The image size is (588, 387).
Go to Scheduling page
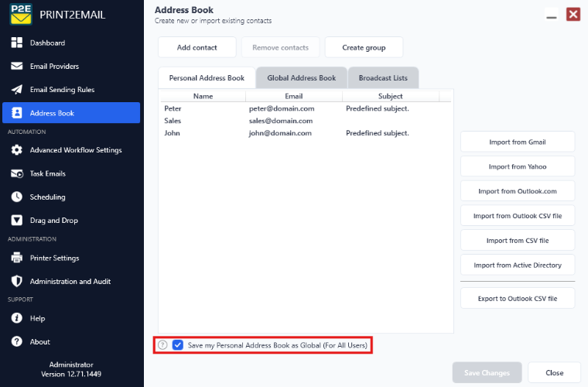click(x=48, y=197)
